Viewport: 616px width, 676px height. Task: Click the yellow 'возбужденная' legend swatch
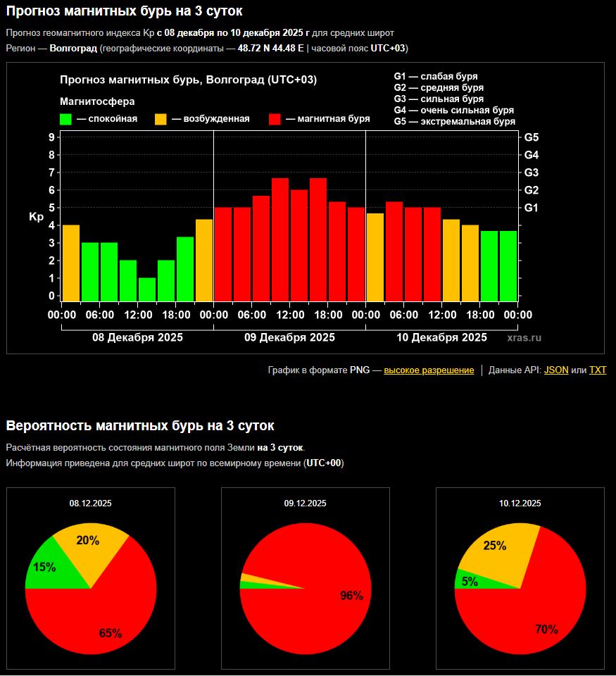(x=161, y=119)
